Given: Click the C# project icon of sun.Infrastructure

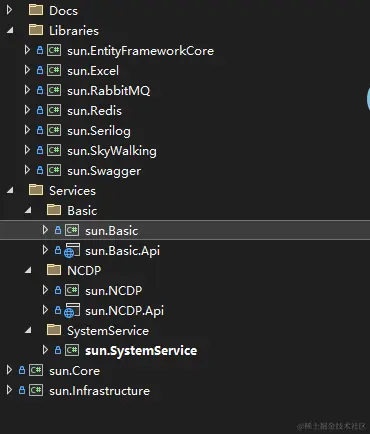Looking at the screenshot, I should tap(36, 390).
